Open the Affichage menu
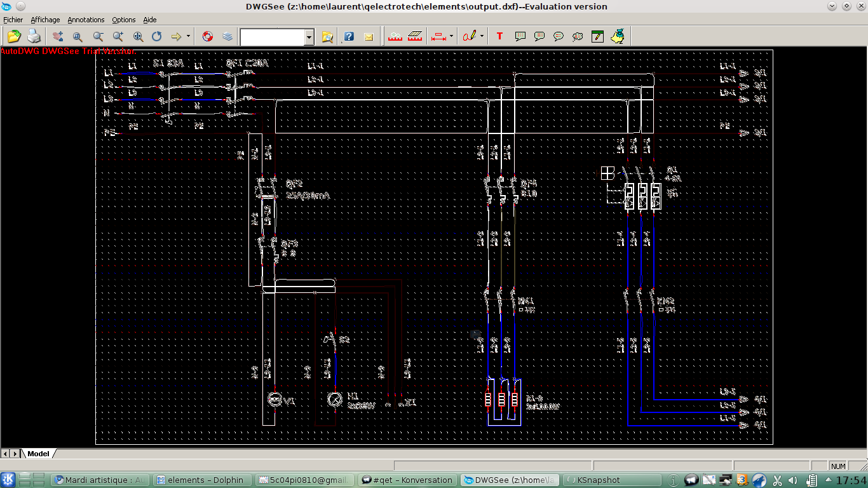The height and width of the screenshot is (488, 868). pos(45,20)
